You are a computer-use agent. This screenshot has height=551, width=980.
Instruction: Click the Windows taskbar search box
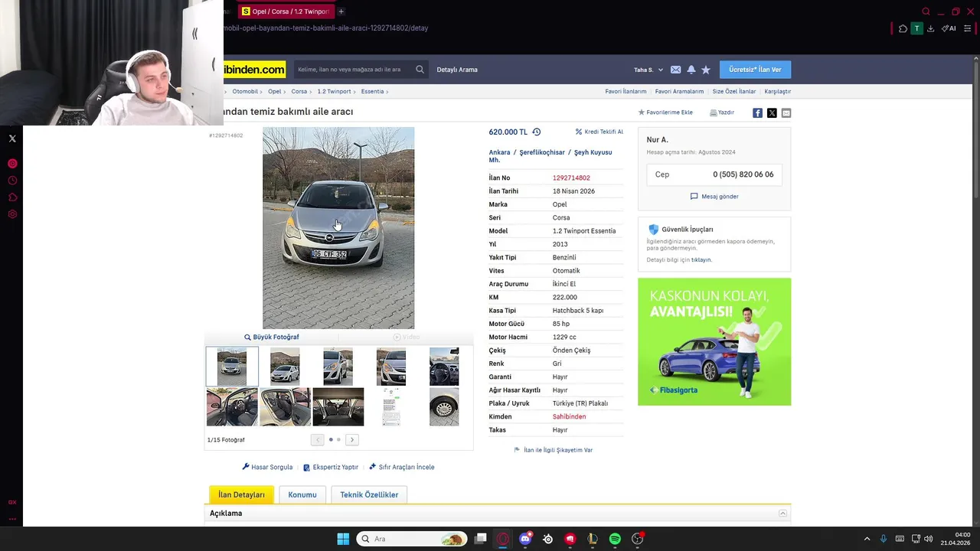click(x=412, y=539)
